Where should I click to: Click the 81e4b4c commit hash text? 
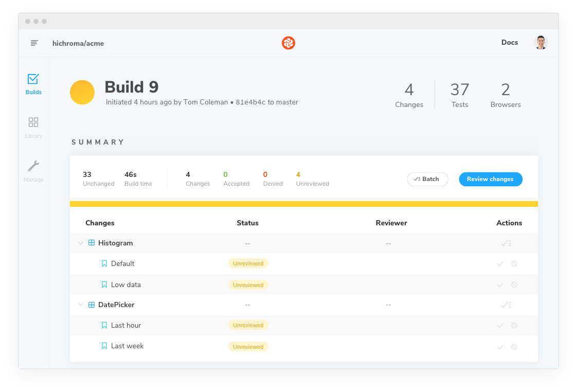tap(250, 102)
